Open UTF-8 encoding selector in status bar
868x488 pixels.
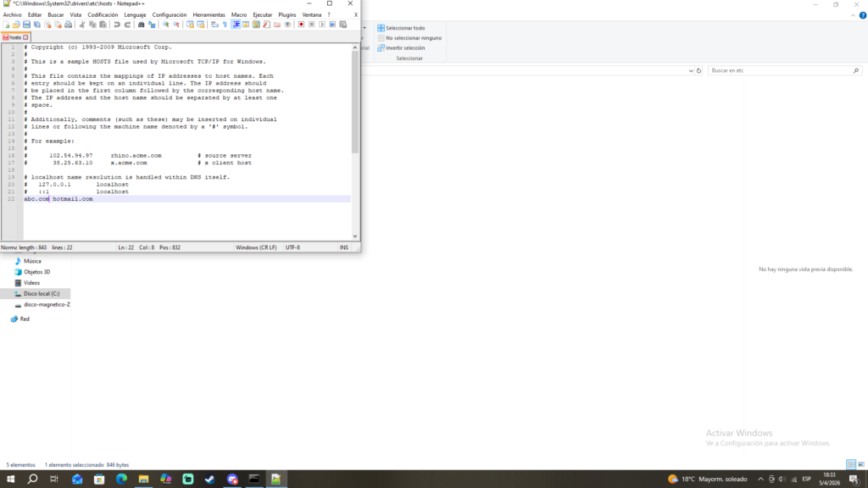point(292,247)
